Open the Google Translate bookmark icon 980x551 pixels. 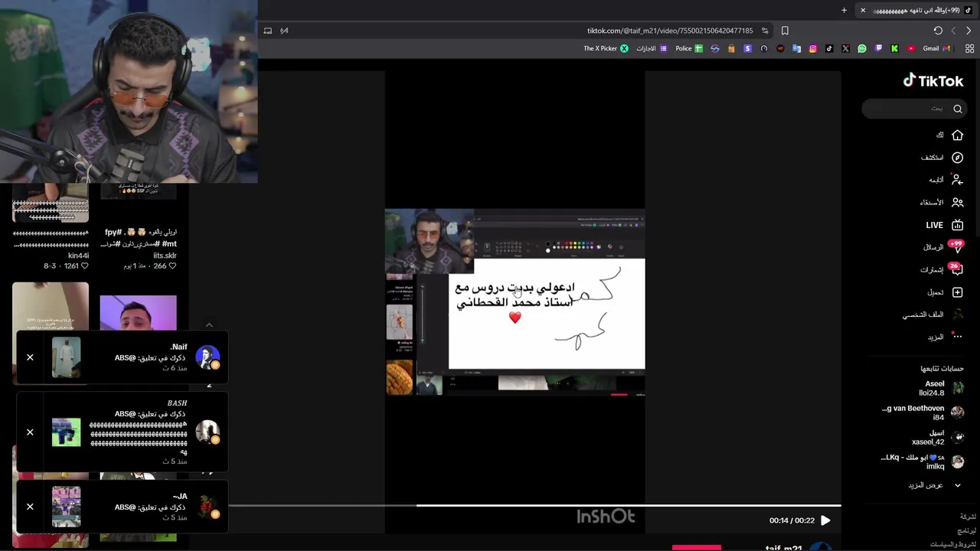click(x=796, y=48)
